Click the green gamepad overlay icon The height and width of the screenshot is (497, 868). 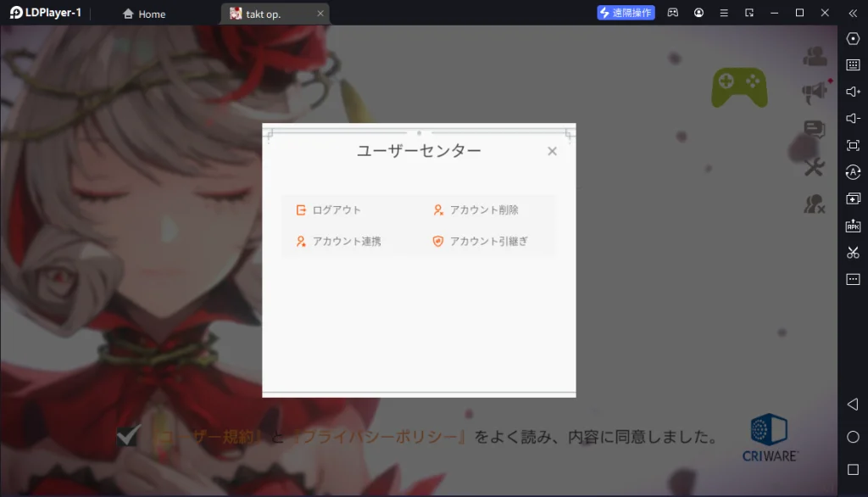pyautogui.click(x=739, y=87)
